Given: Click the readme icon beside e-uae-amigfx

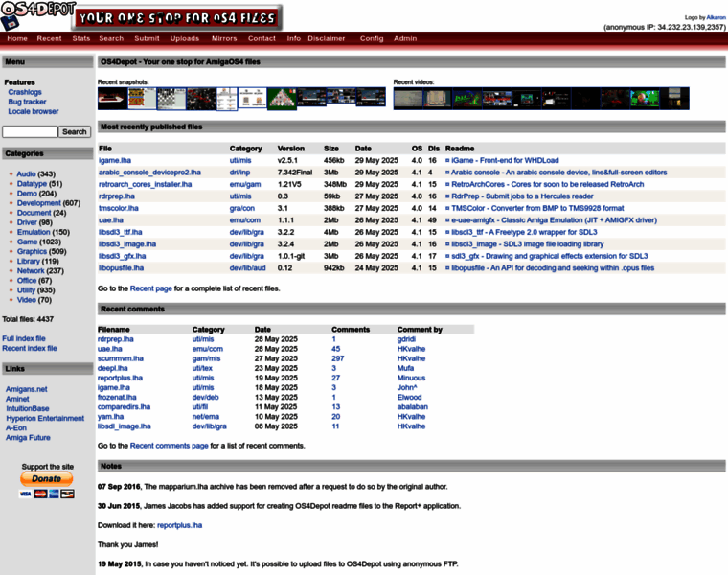Looking at the screenshot, I should [447, 220].
